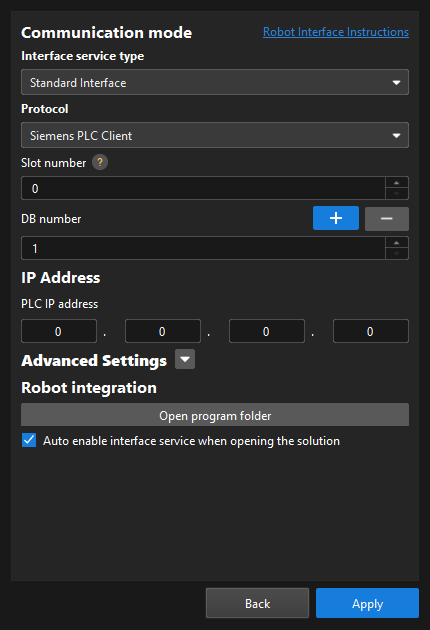This screenshot has width=430, height=630.
Task: Add a DB number with plus button
Action: 336,218
